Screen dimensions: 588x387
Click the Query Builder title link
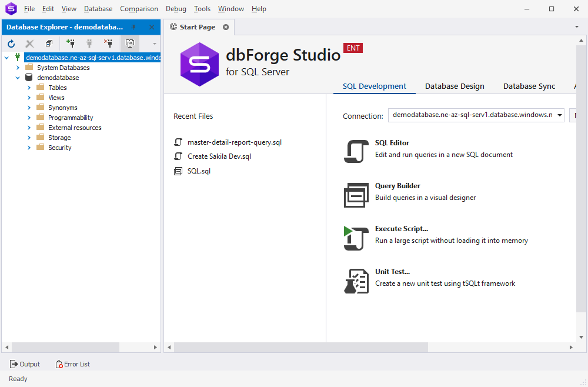pyautogui.click(x=397, y=186)
